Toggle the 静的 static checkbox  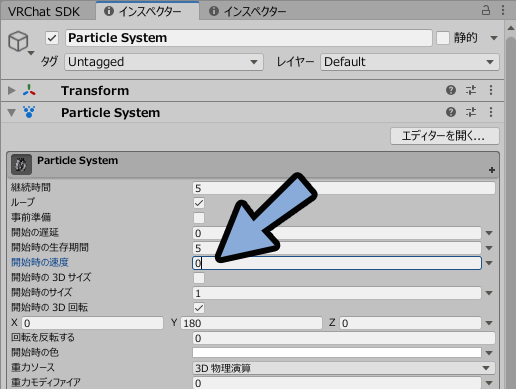(x=443, y=38)
